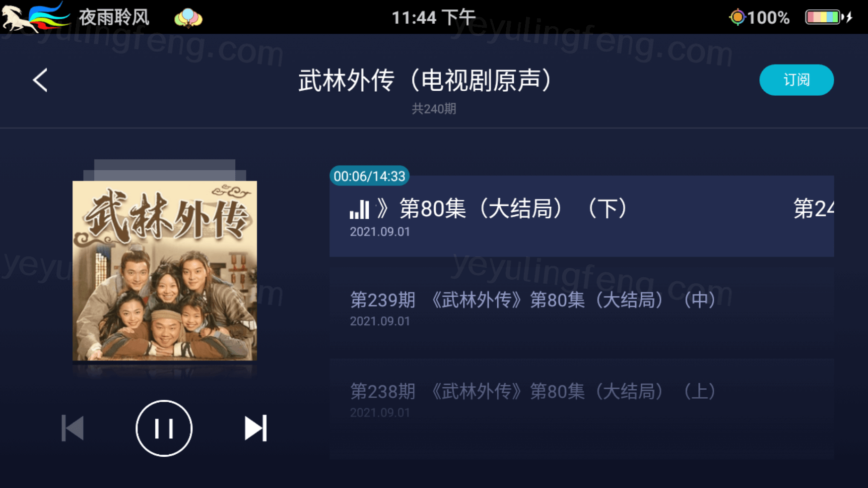The width and height of the screenshot is (868, 488).
Task: Click the 00:06/14:33 progress time badge
Action: (x=369, y=176)
